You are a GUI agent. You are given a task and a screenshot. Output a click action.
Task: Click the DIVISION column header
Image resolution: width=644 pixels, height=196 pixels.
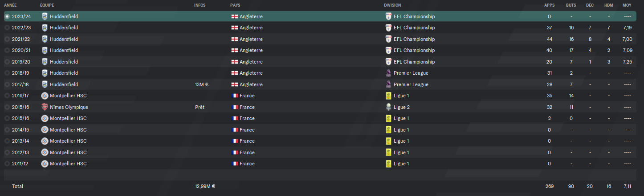coord(392,5)
